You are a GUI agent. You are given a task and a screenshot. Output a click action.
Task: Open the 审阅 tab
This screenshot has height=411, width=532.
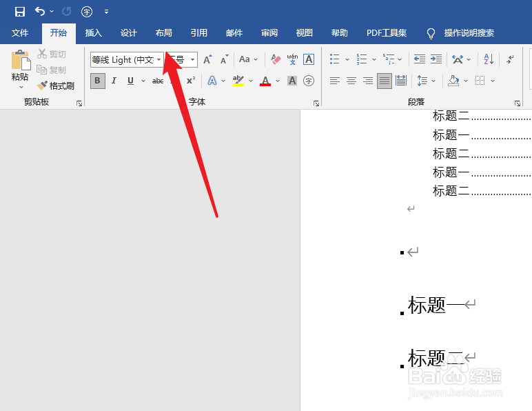click(269, 33)
